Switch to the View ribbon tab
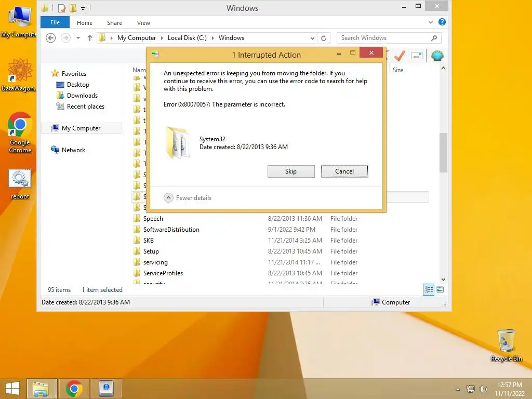The width and height of the screenshot is (532, 399). point(143,23)
